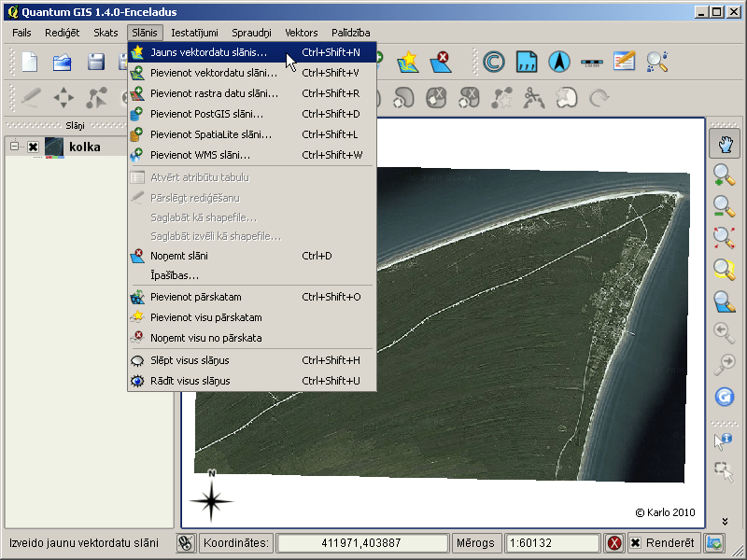This screenshot has width=747, height=560.
Task: Choose Rādīt visus slāņus entry
Action: pos(252,381)
